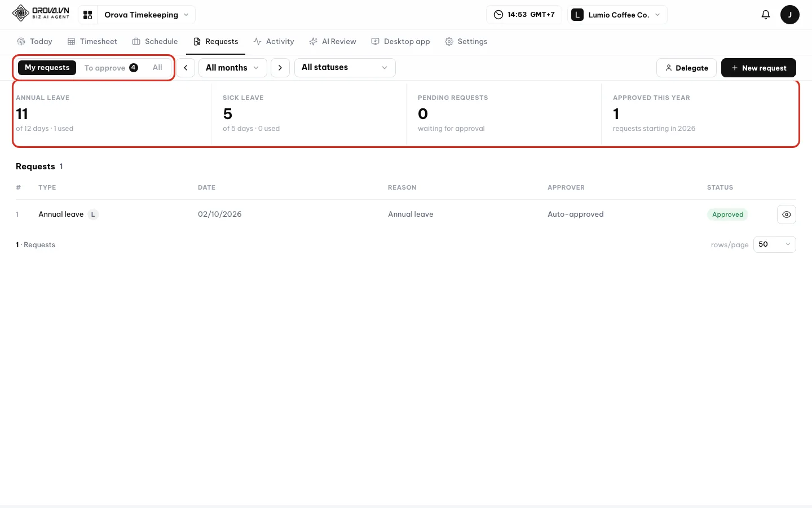Viewport: 812px width, 508px height.
Task: Select the Requests tab
Action: click(215, 42)
